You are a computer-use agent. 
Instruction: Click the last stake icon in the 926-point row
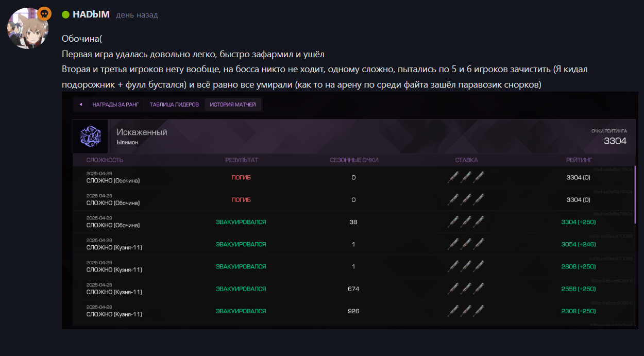click(x=479, y=311)
